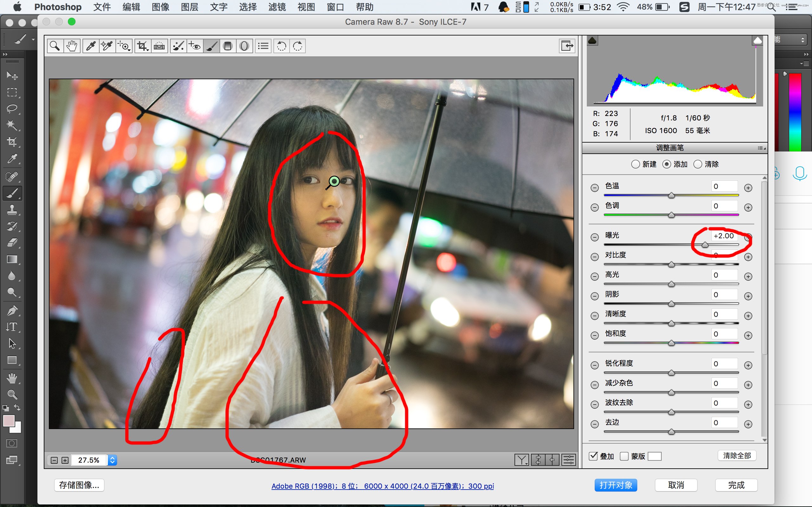Select the Hand tool in Camera Raw

pyautogui.click(x=71, y=46)
